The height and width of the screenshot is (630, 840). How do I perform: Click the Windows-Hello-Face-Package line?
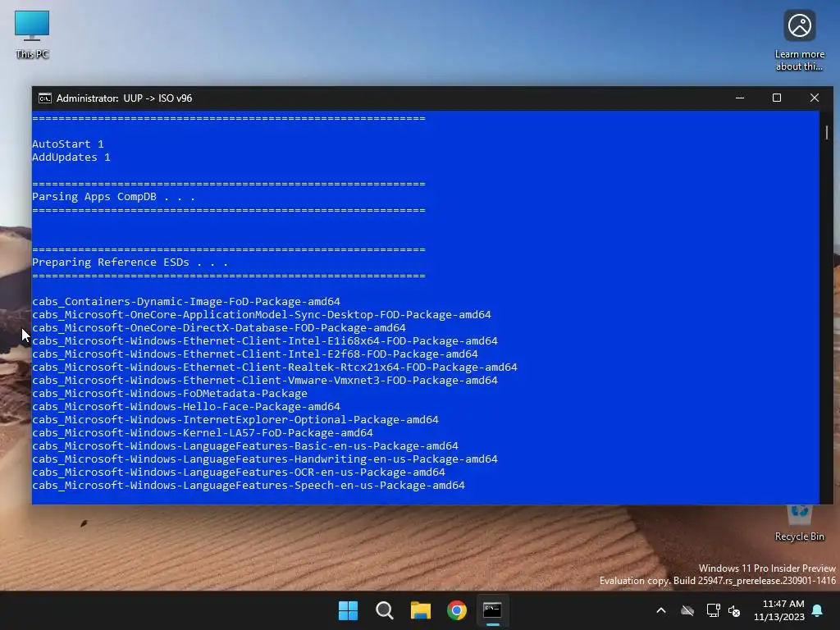coord(186,407)
